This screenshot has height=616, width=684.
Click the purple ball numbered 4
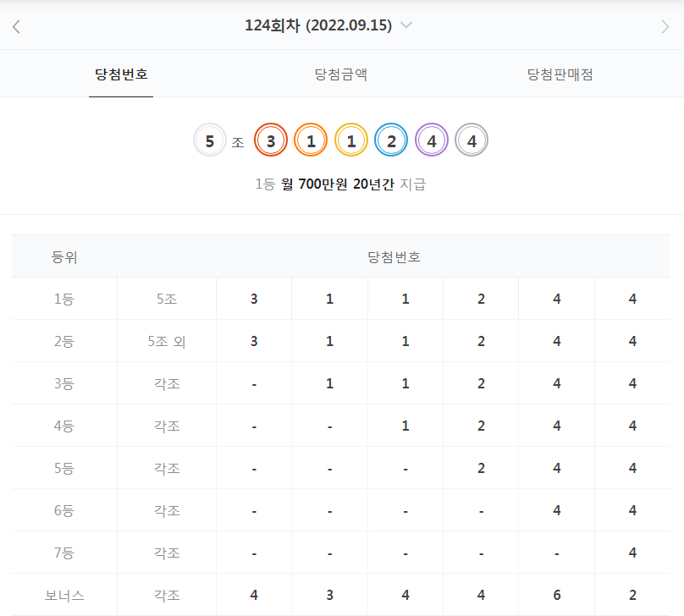432,140
